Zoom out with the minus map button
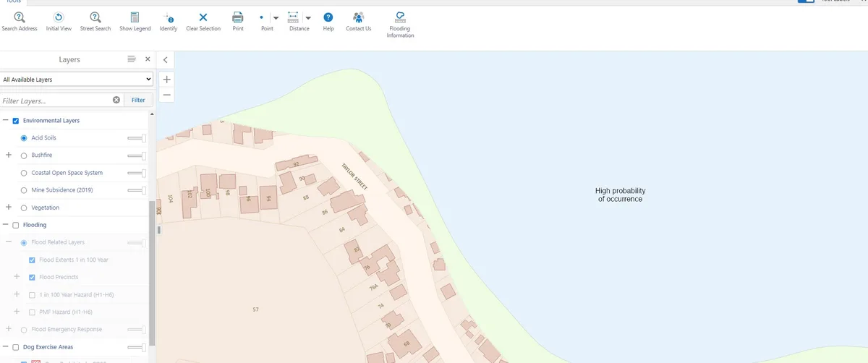868x363 pixels. tap(167, 95)
